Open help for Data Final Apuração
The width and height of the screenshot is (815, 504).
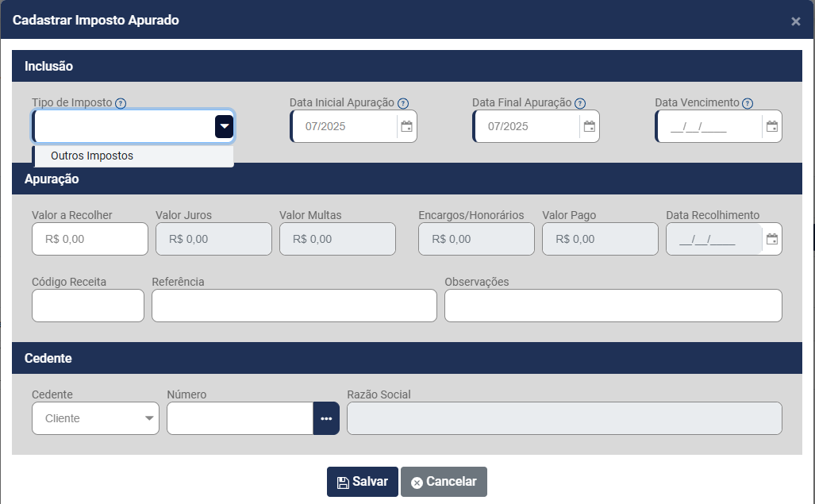(580, 103)
